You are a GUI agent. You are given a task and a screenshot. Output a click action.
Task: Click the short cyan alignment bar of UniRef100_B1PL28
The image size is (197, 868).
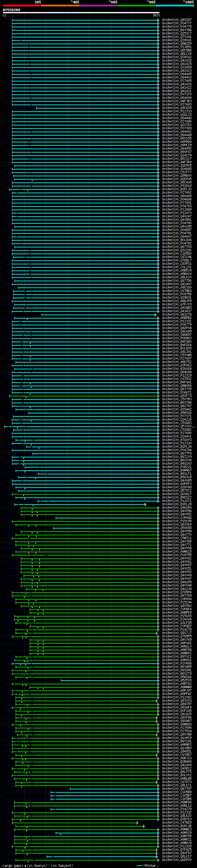pos(81,504)
